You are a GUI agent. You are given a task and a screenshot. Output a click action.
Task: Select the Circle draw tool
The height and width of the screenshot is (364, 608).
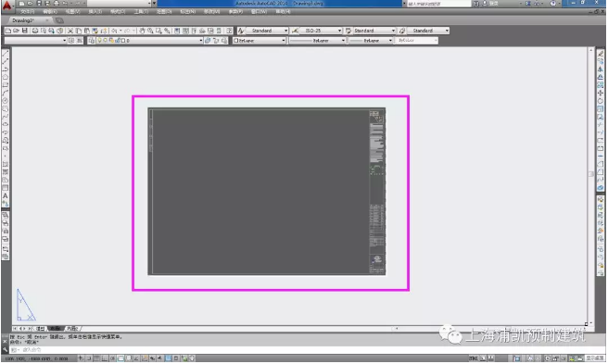tap(6, 101)
